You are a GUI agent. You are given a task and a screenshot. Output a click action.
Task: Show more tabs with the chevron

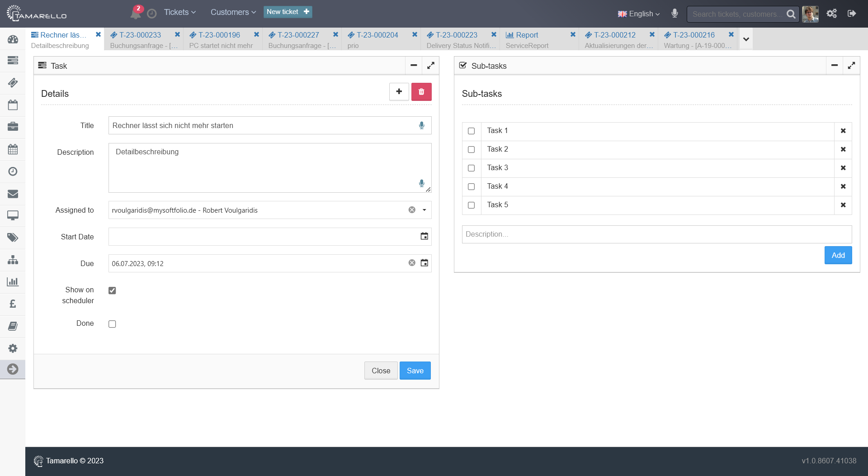(746, 39)
